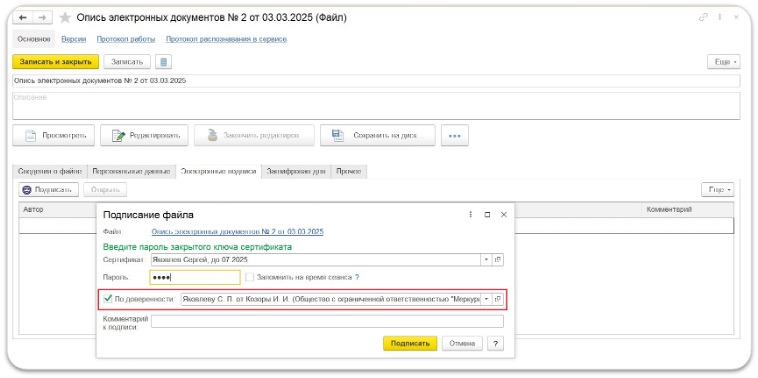Open the Версии link
Image resolution: width=758 pixels, height=378 pixels.
point(74,39)
